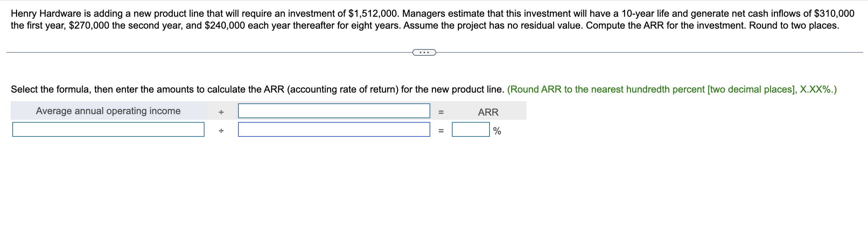Click the Average annual operating income label
Image resolution: width=868 pixels, height=248 pixels.
point(108,111)
